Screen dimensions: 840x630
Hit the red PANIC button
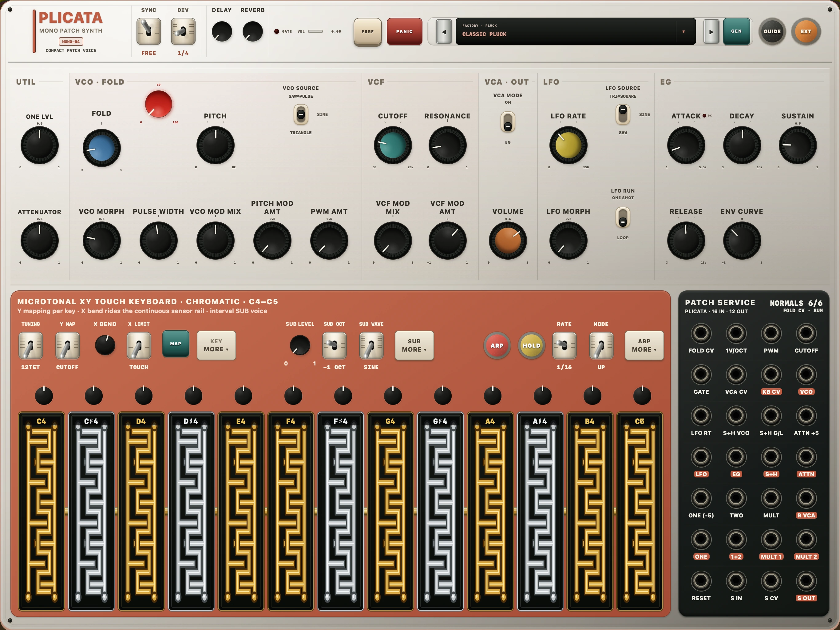point(404,32)
